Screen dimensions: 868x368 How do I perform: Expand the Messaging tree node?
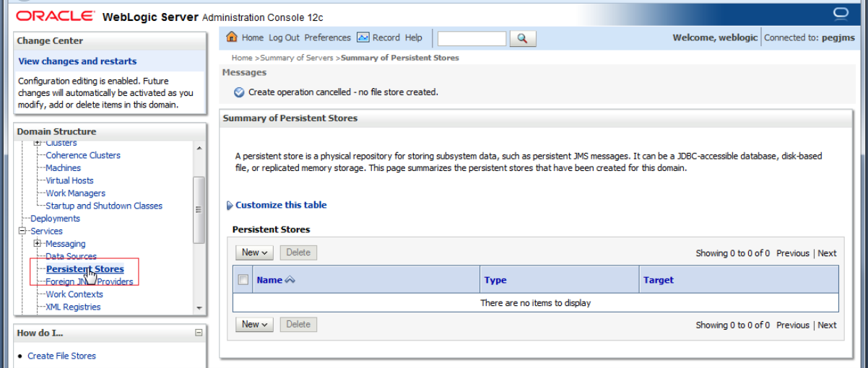[x=38, y=244]
